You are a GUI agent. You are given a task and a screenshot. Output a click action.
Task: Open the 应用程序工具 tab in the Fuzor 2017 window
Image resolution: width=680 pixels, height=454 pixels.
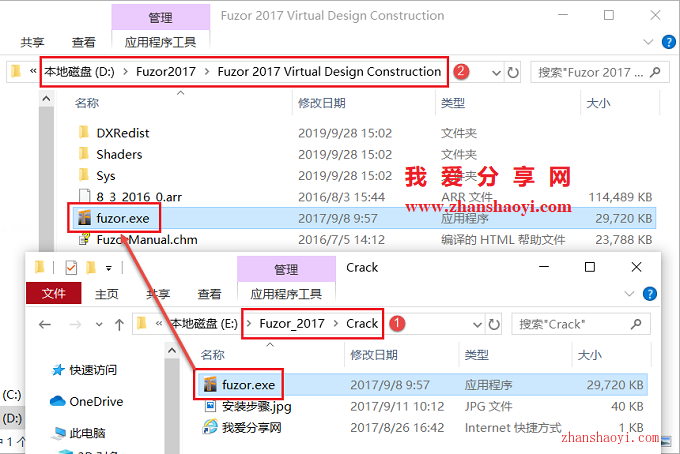160,42
